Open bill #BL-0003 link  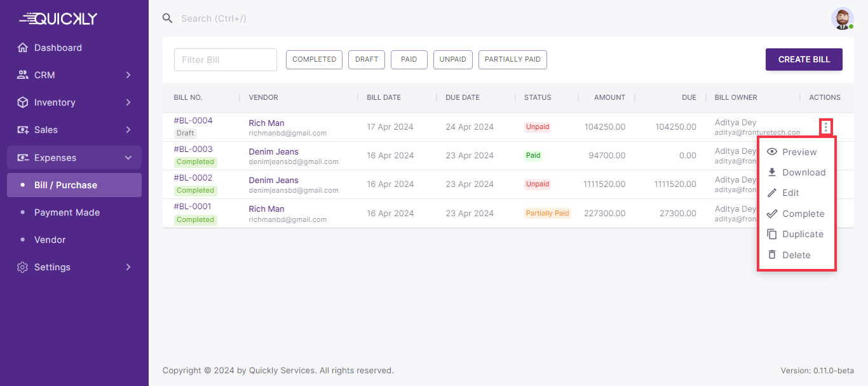tap(193, 149)
